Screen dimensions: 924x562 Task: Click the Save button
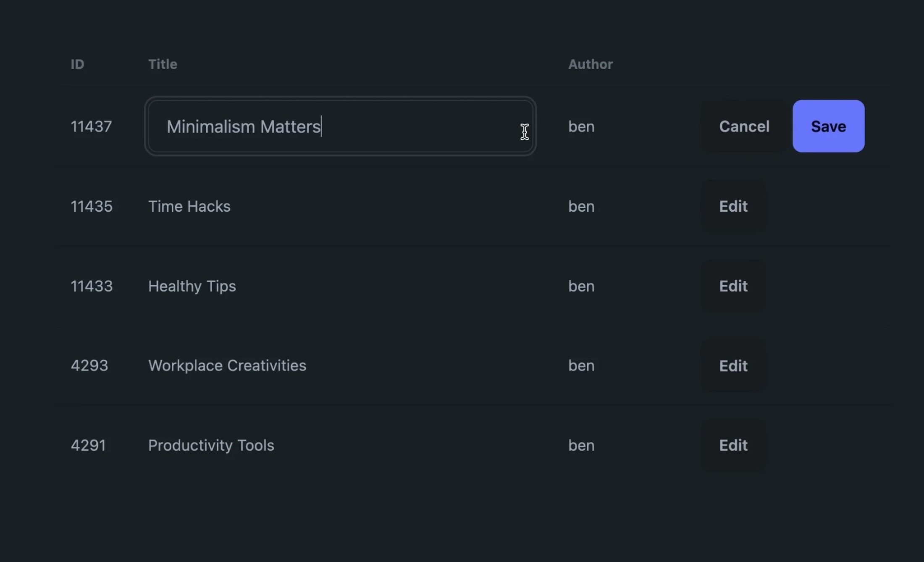point(828,126)
